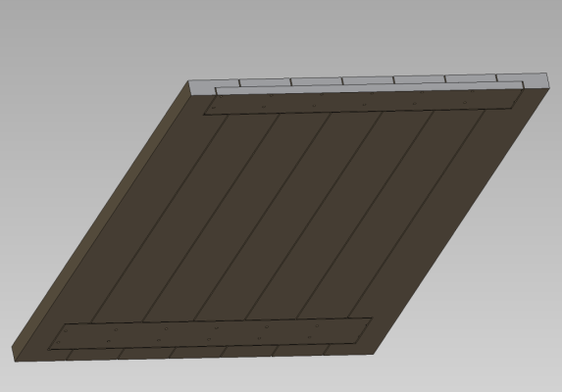Select the gray top end face of upper batten

click(369, 87)
